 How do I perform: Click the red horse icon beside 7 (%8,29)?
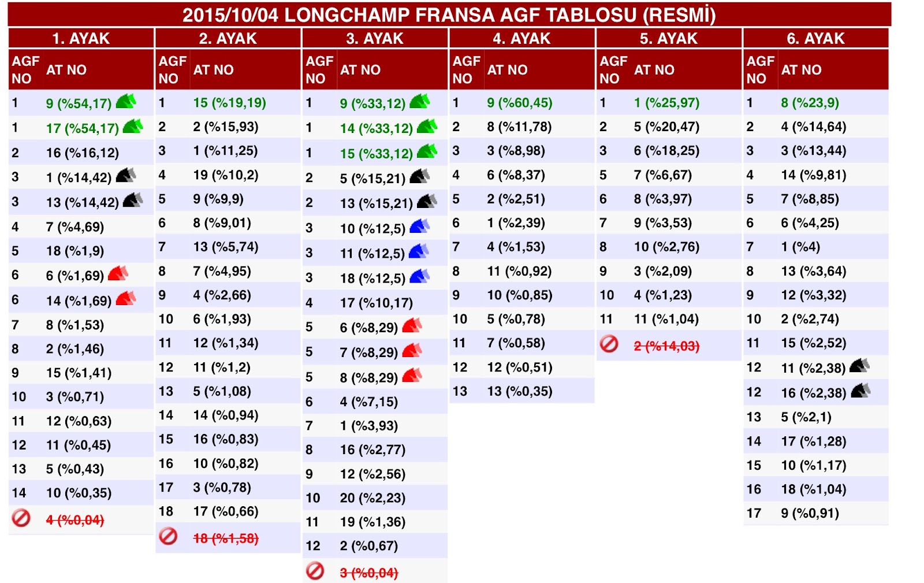pyautogui.click(x=412, y=350)
